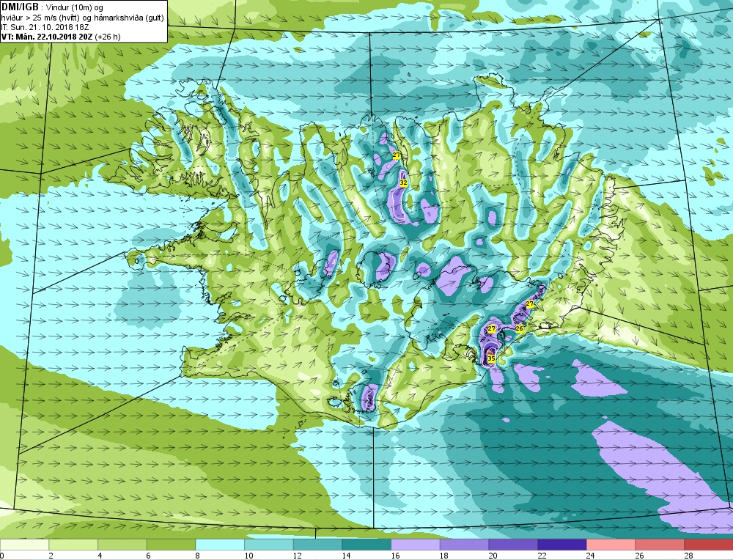Image resolution: width=733 pixels, height=560 pixels.
Task: Pick the light green 2–4 m/s legend swatch
Action: [x=73, y=545]
